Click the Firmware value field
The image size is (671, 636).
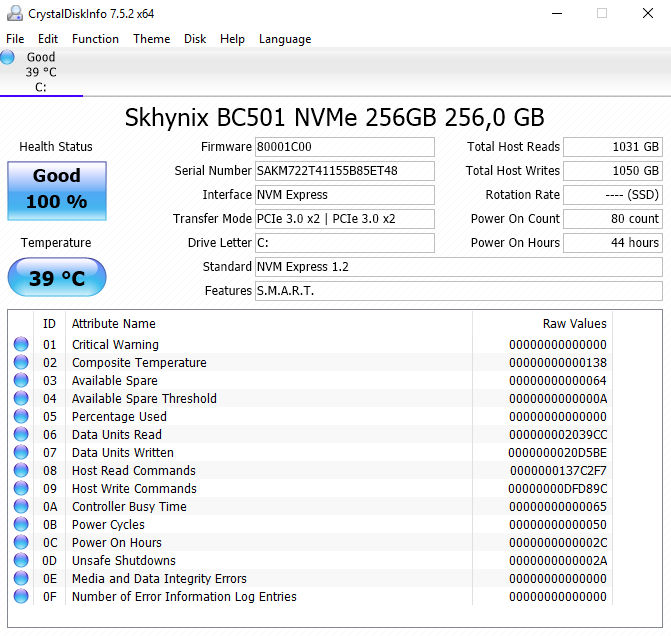(344, 147)
